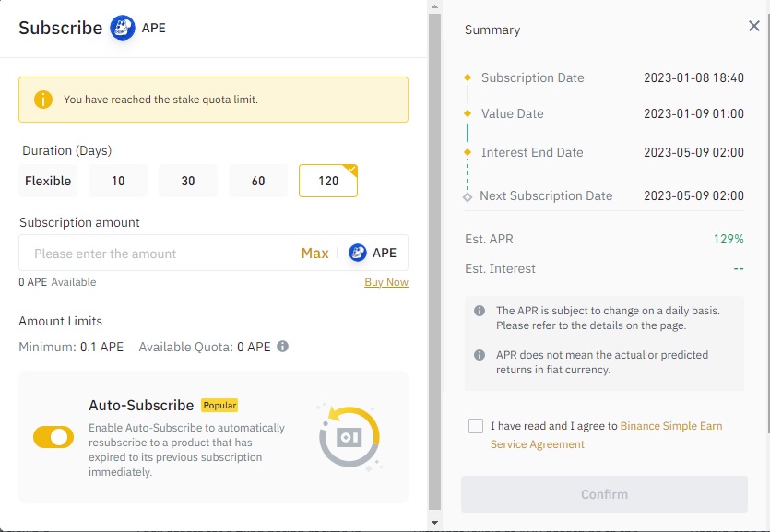The width and height of the screenshot is (770, 532).
Task: Click the Confirm button
Action: [x=604, y=494]
